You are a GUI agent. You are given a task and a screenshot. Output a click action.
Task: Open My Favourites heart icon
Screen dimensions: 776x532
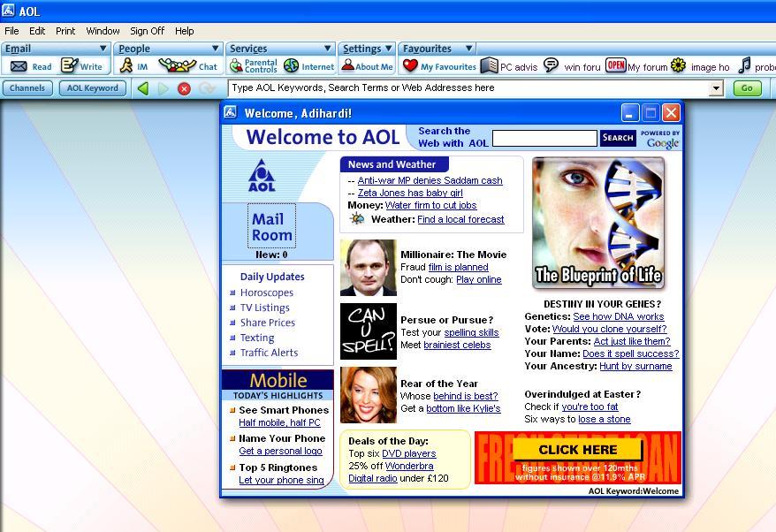[x=410, y=65]
